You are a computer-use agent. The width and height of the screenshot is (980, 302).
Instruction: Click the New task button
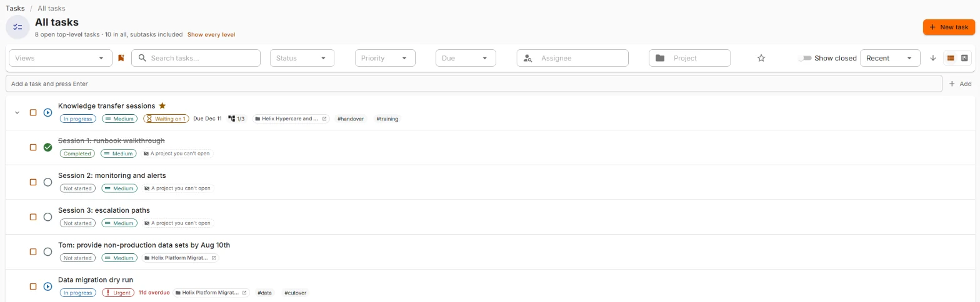(949, 27)
